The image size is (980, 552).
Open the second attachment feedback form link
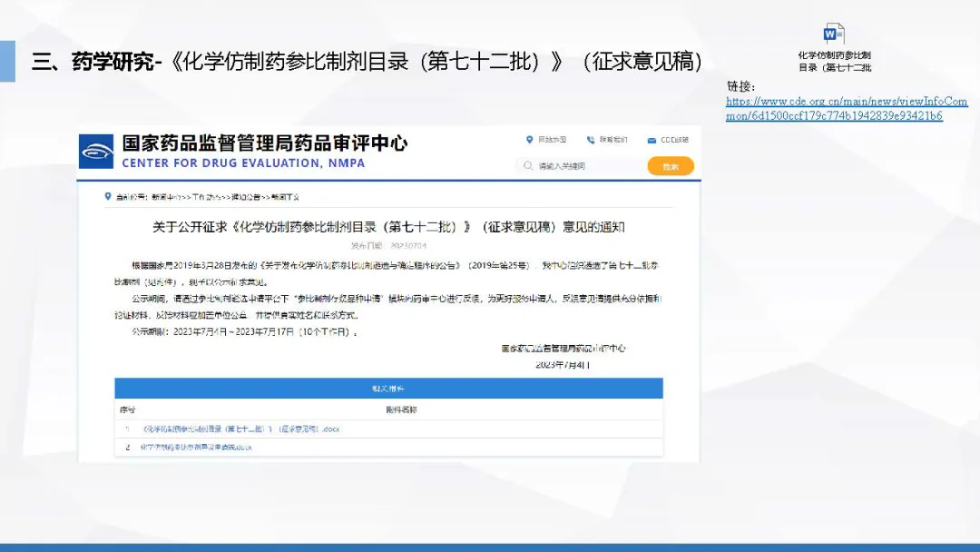[x=196, y=447]
